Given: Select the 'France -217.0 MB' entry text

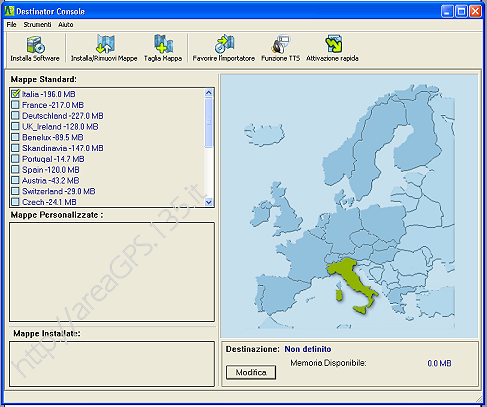Looking at the screenshot, I should [x=53, y=105].
